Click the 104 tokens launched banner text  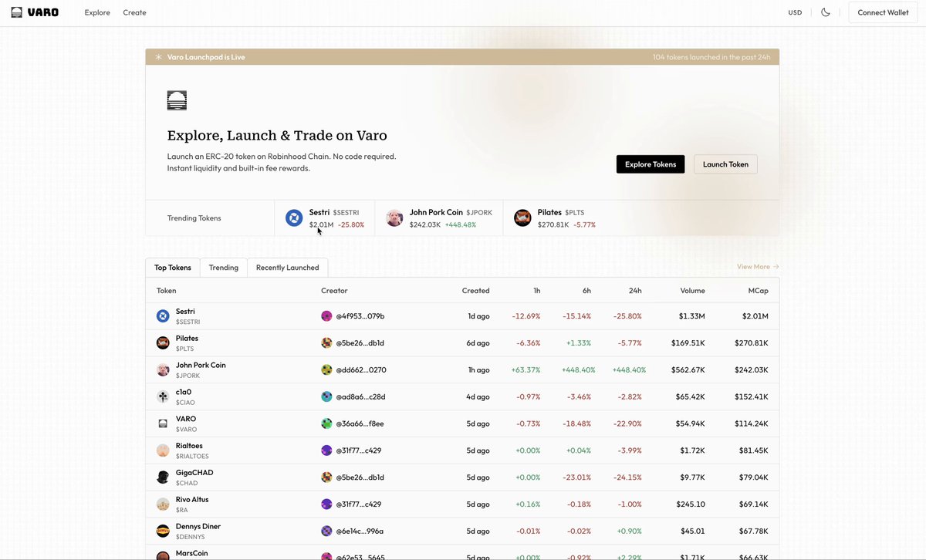click(711, 57)
